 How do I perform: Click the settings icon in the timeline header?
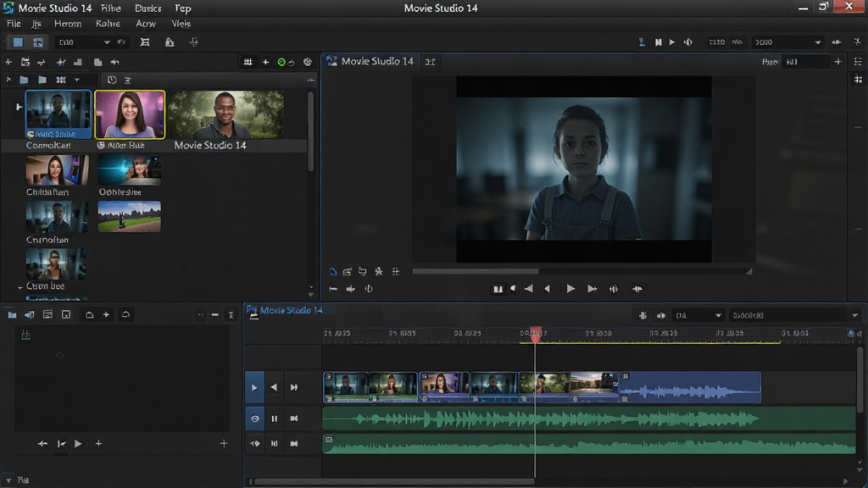coord(643,315)
